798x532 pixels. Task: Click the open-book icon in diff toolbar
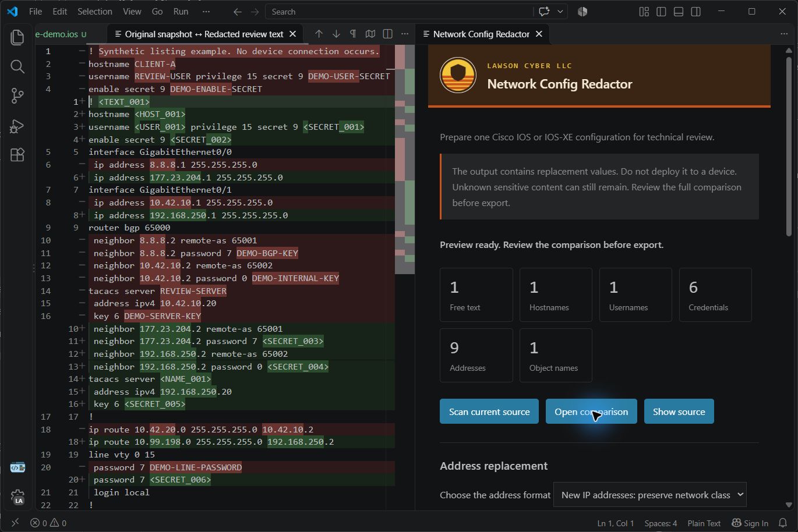coord(370,34)
